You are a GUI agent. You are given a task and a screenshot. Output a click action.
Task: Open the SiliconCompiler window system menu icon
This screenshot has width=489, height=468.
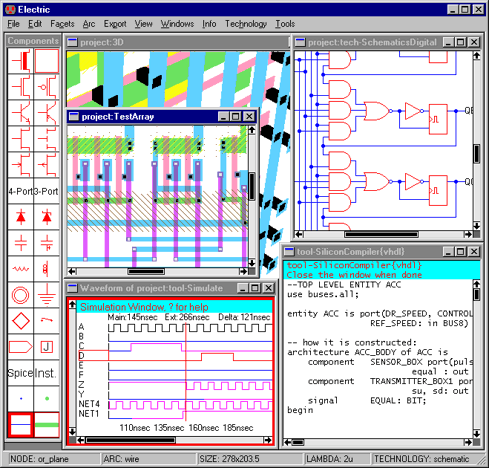(289, 251)
